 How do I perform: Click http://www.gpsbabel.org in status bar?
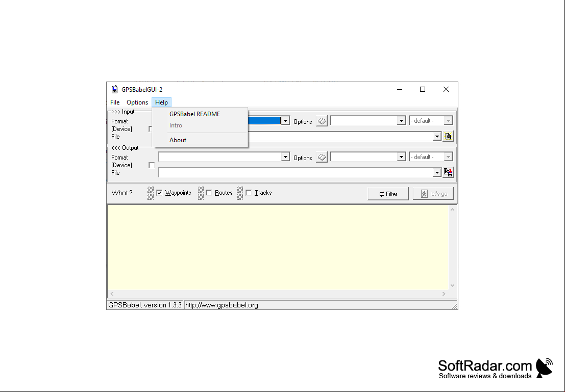point(222,305)
